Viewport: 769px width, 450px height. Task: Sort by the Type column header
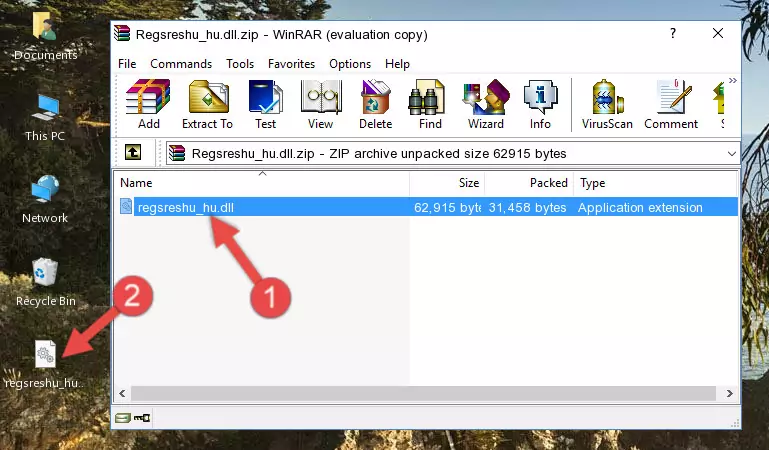pos(655,183)
